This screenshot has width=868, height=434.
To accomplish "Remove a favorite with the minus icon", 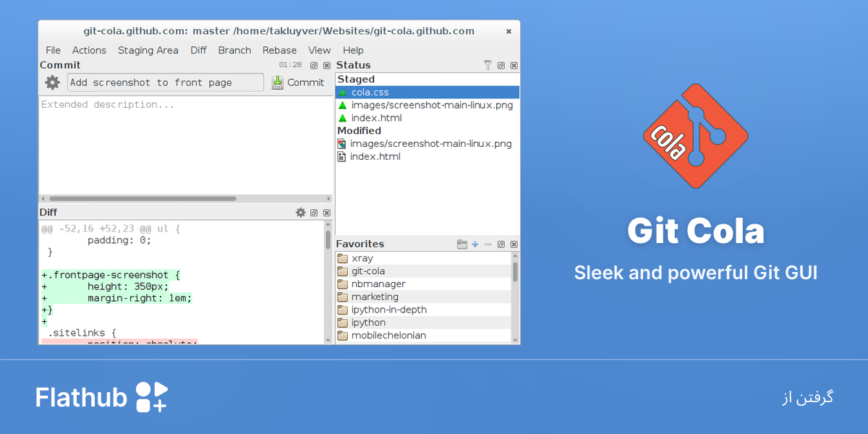I will click(488, 244).
